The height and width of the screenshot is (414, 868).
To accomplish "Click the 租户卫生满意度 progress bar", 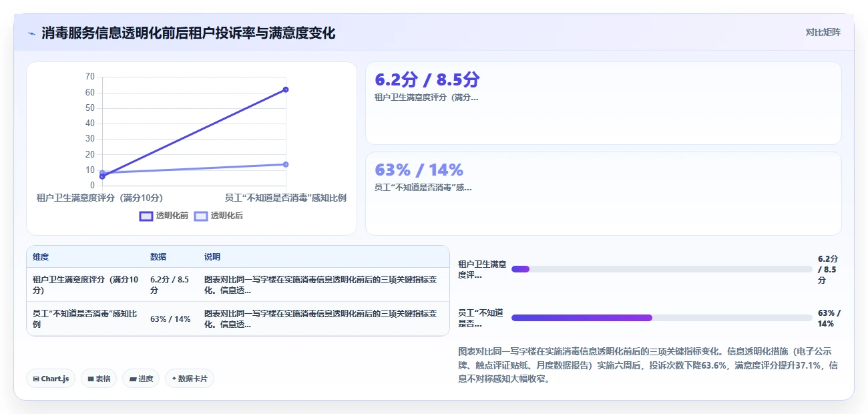I will pyautogui.click(x=662, y=269).
